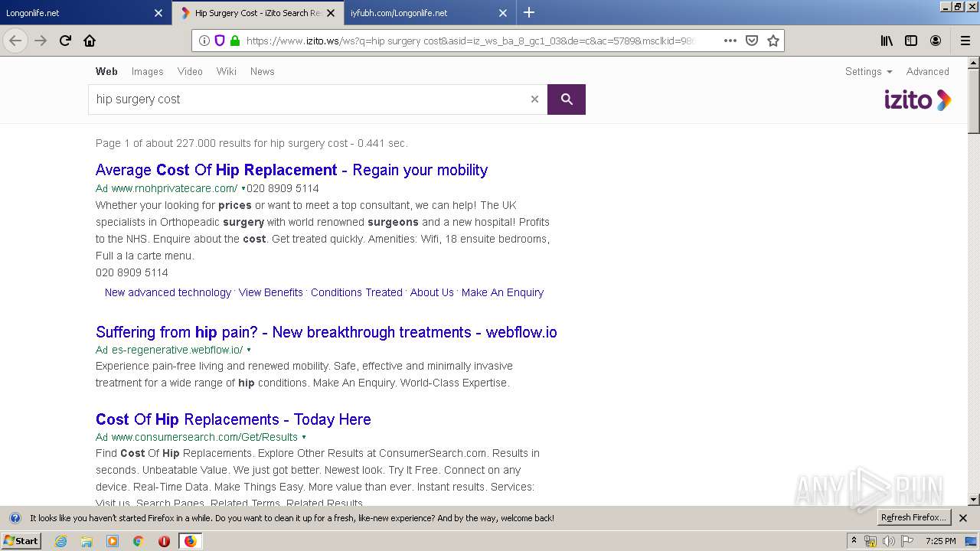
Task: Click the forward navigation arrow
Action: click(41, 41)
